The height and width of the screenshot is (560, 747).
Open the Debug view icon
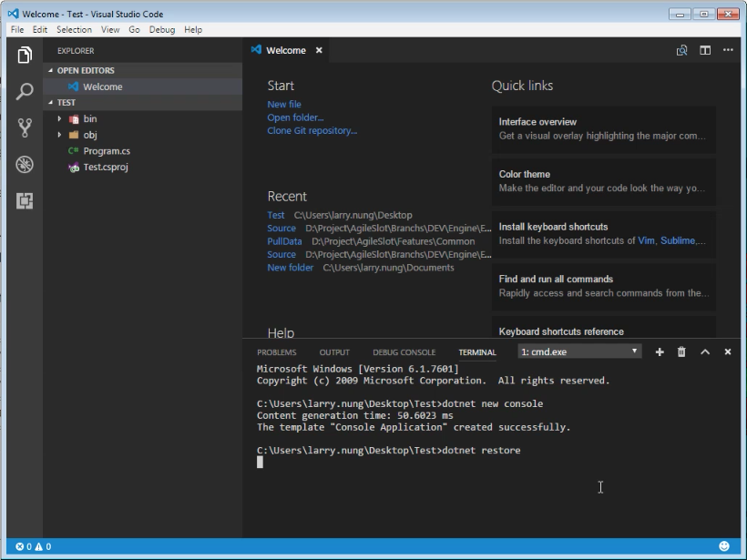pos(25,164)
